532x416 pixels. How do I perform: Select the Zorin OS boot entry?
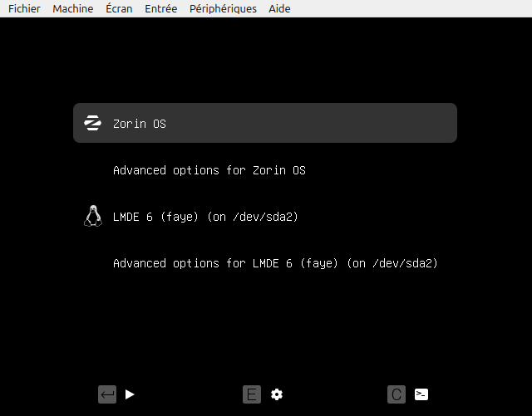[x=265, y=123]
